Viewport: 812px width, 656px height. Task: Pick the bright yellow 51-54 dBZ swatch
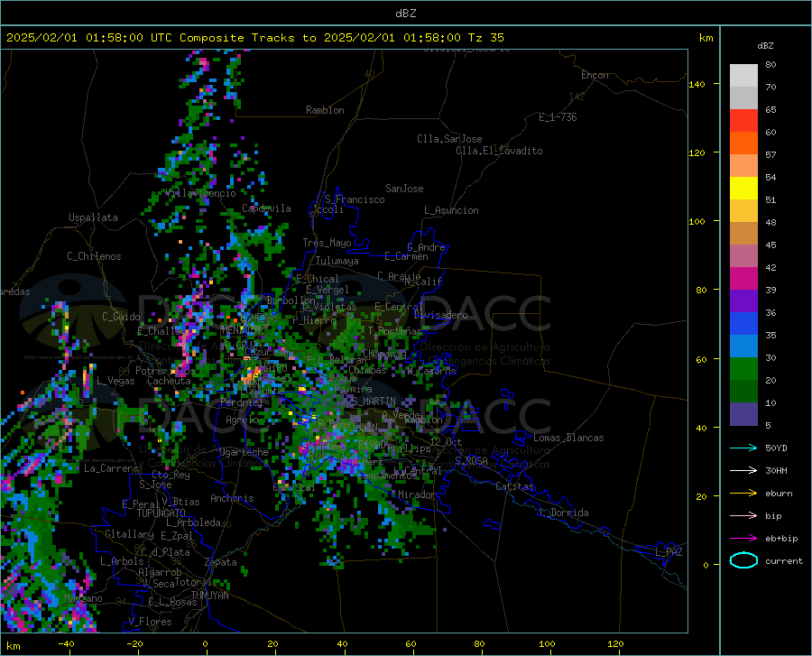pyautogui.click(x=743, y=189)
